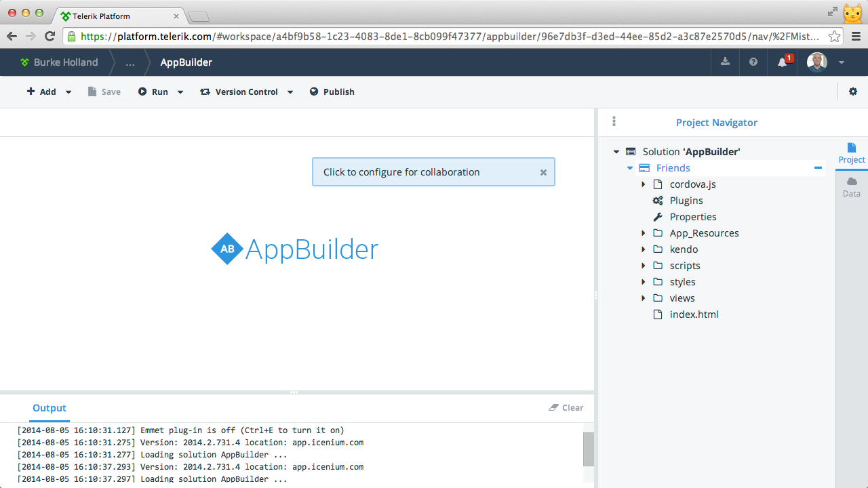Click the Plugins gears icon
868x488 pixels.
658,201
